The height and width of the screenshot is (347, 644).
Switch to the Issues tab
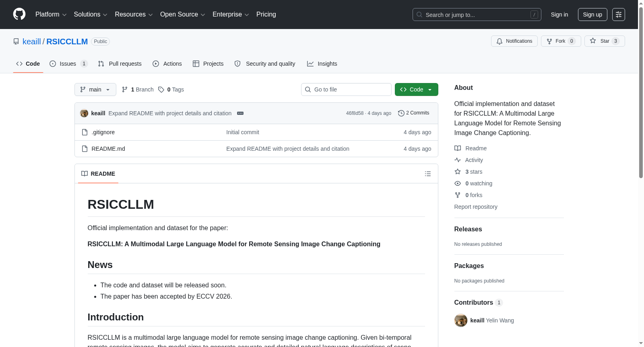point(68,64)
